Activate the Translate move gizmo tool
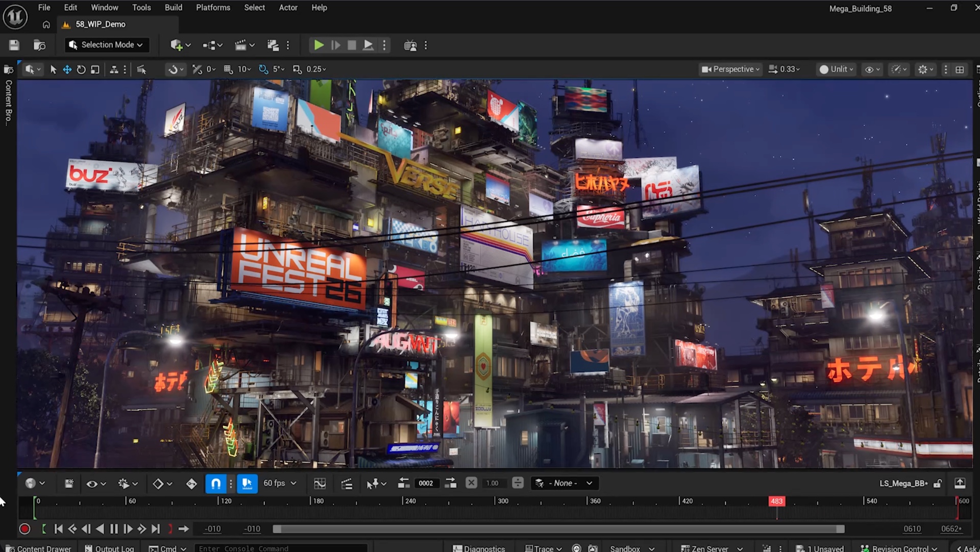 [67, 69]
